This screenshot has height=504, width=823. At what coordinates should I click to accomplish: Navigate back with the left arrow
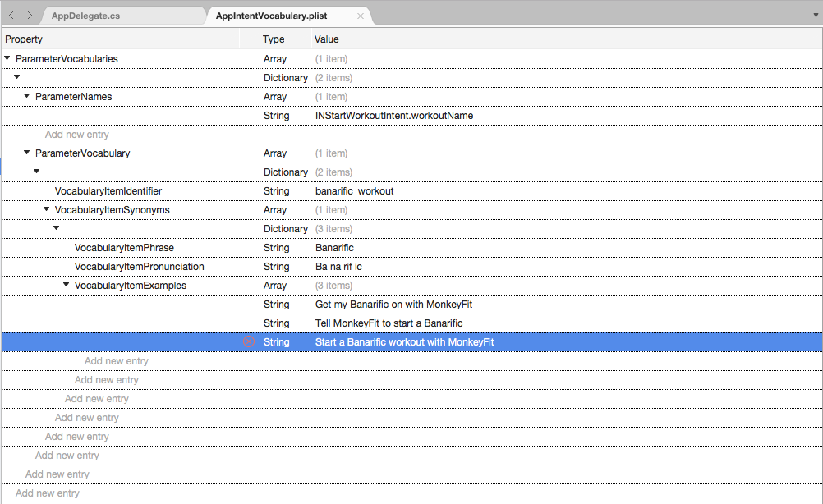[11, 16]
